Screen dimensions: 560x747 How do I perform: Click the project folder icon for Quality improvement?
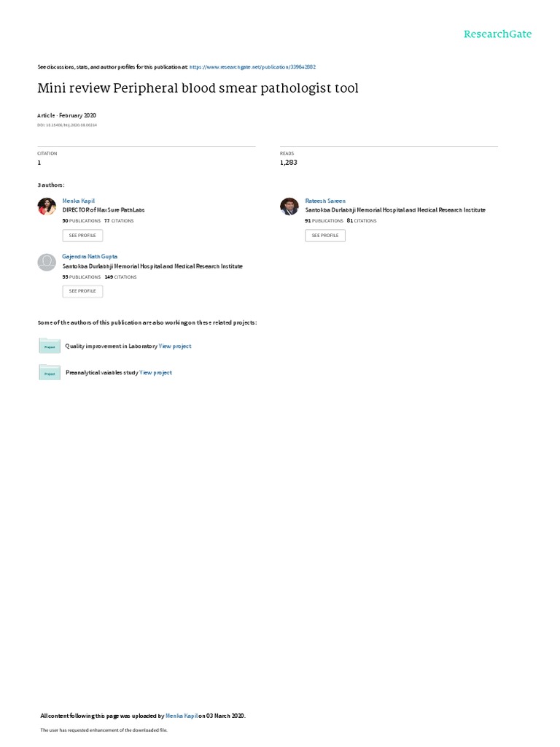[50, 346]
